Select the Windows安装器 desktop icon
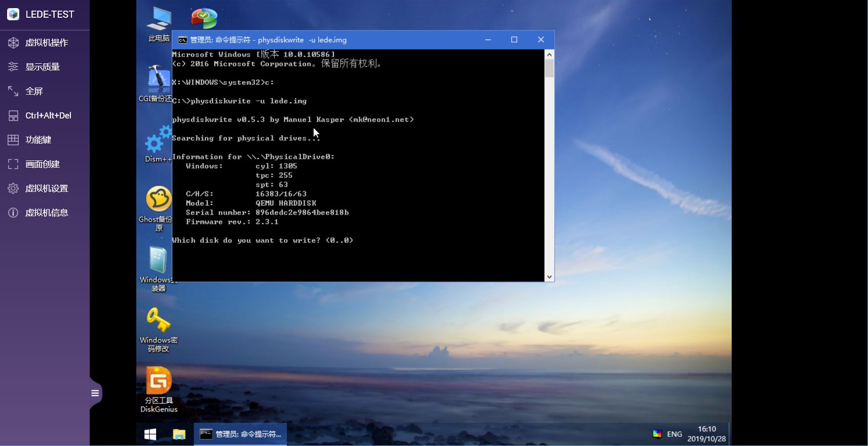Viewport: 868px width, 446px height. click(158, 269)
